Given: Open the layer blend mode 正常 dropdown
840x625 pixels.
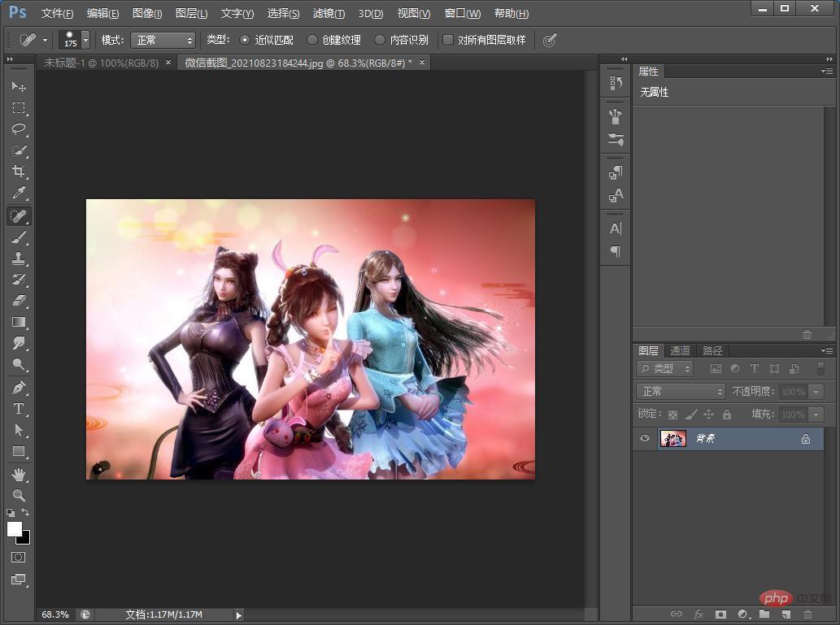Looking at the screenshot, I should [x=681, y=392].
